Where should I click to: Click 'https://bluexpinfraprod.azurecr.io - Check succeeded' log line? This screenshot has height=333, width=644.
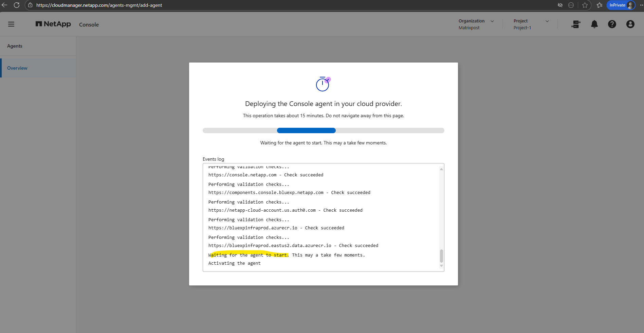click(276, 228)
